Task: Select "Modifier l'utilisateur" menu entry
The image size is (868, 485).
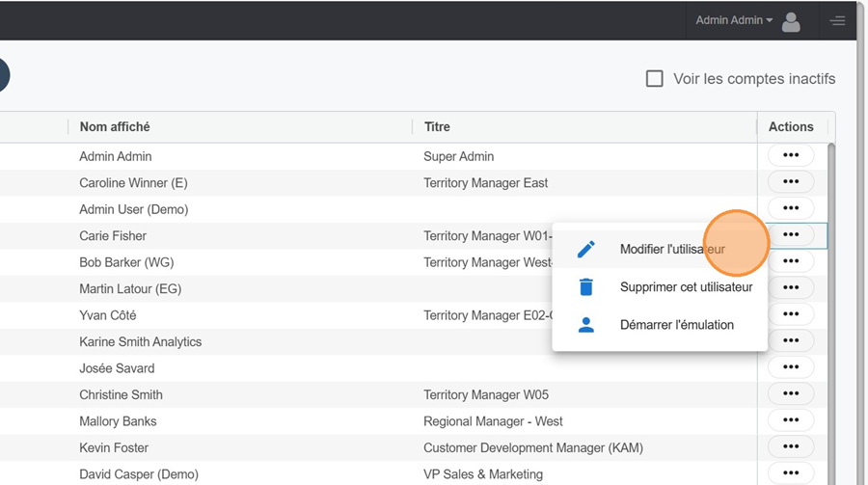Action: 672,250
